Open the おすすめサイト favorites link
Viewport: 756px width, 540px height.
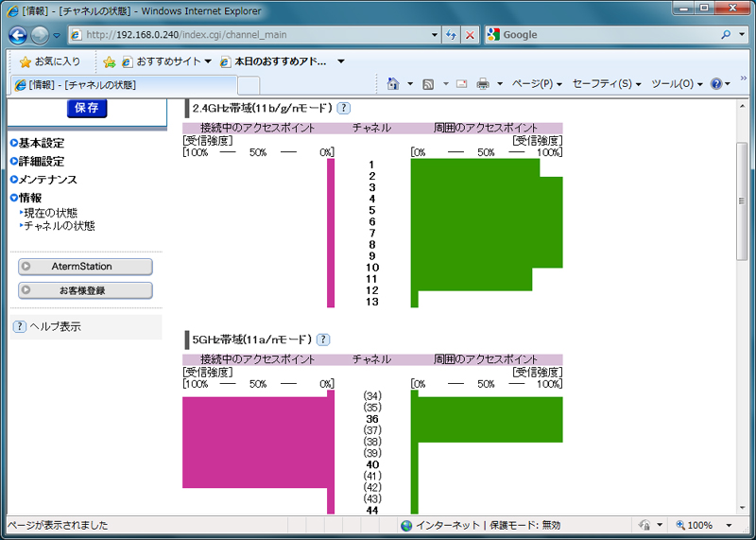pos(167,61)
